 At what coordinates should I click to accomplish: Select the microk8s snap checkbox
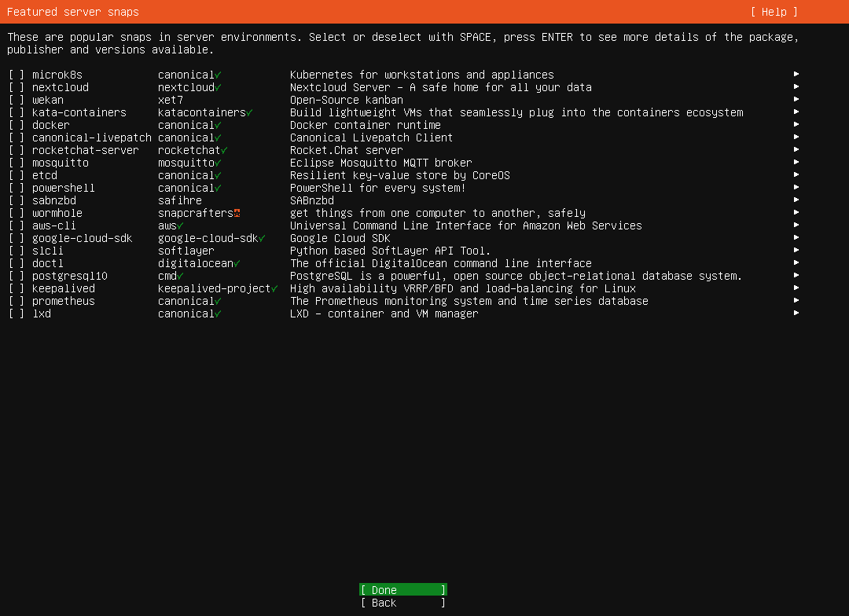[17, 75]
